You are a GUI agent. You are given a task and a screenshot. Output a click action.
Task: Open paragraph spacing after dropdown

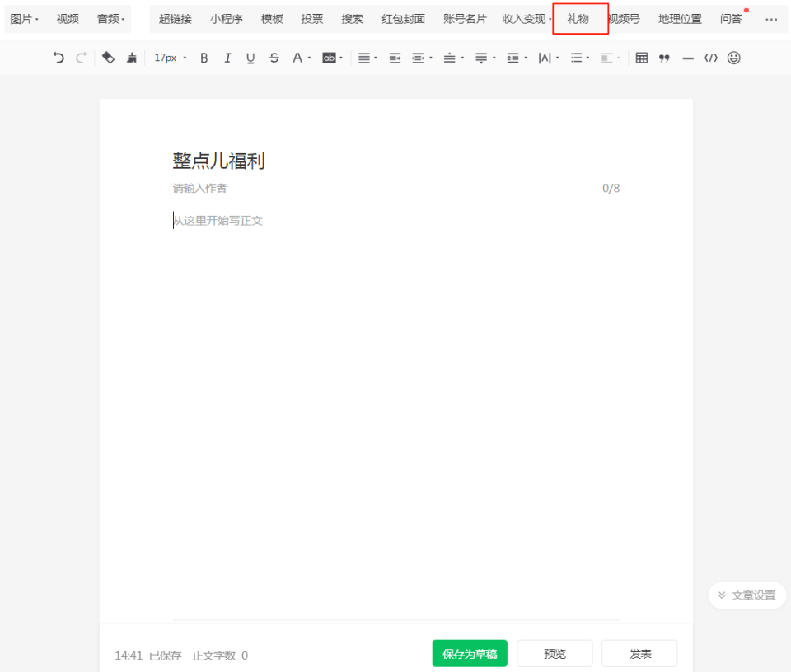tap(484, 58)
